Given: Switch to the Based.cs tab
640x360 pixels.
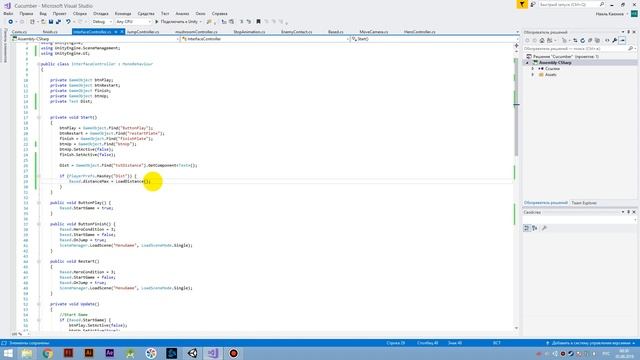Looking at the screenshot, I should (336, 32).
